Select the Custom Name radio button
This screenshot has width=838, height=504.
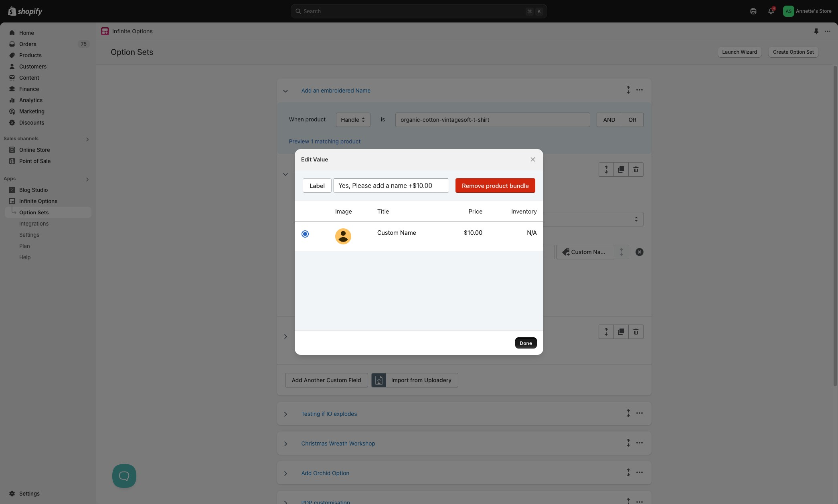(x=305, y=234)
